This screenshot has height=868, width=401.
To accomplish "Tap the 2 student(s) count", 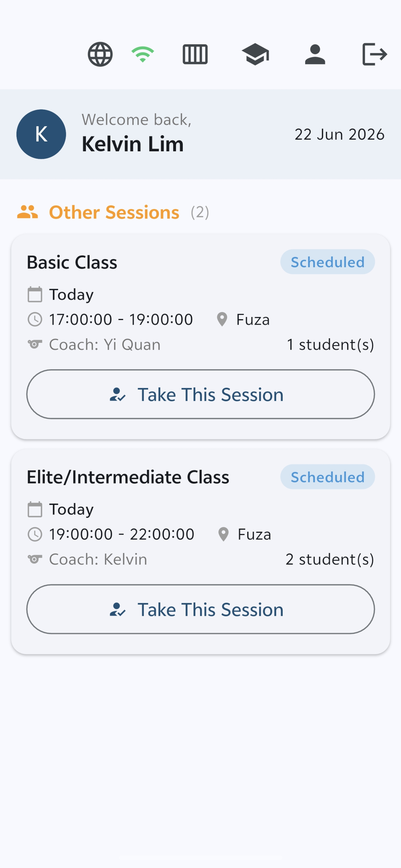I will point(330,559).
